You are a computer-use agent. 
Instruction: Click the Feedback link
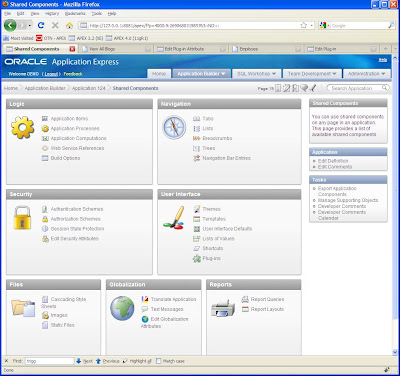tap(73, 74)
